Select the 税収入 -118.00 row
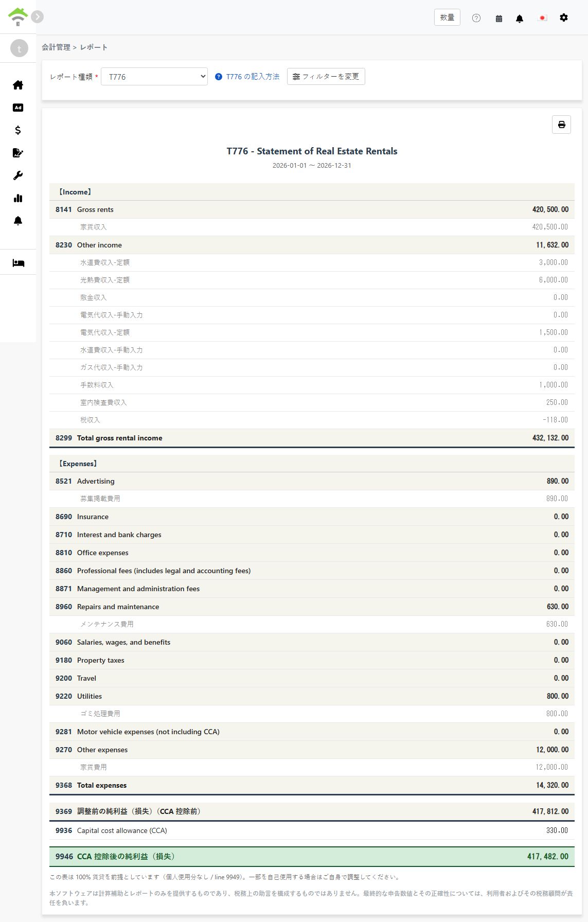The width and height of the screenshot is (588, 922). [x=312, y=420]
